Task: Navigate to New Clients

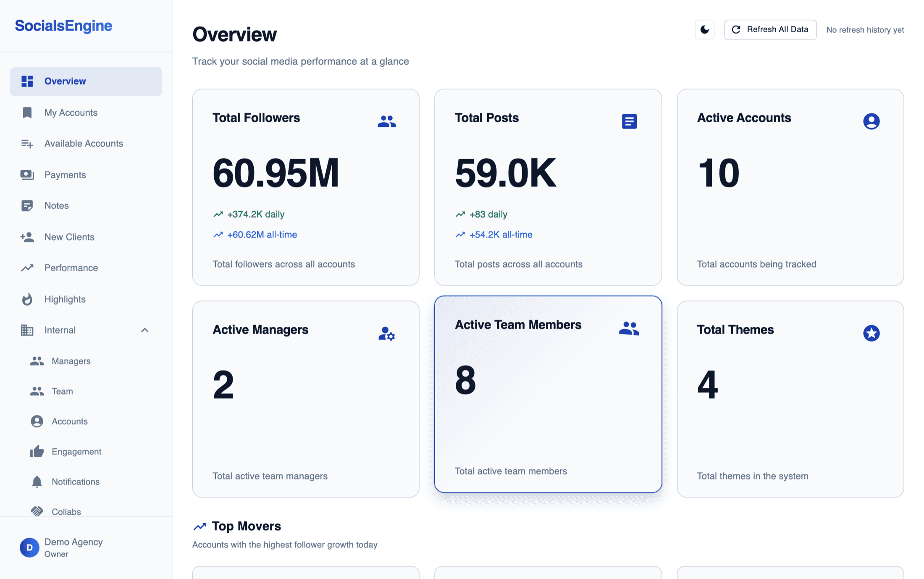Action: [86, 237]
